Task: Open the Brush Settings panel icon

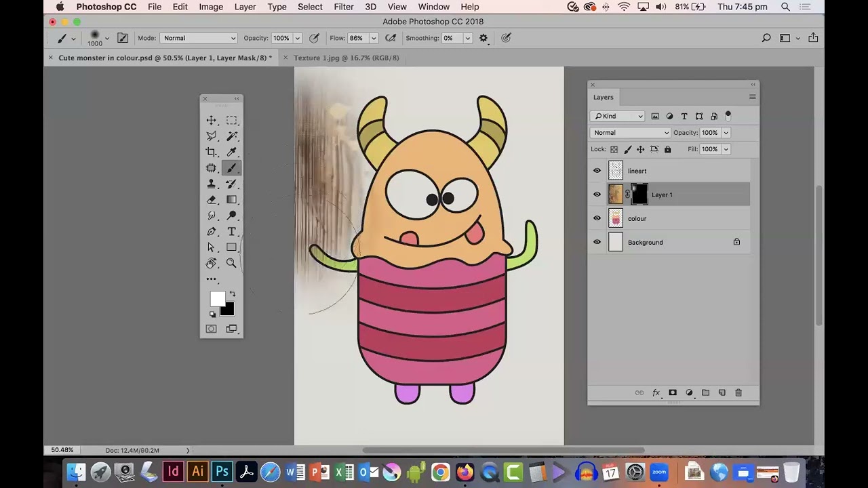Action: (x=123, y=38)
